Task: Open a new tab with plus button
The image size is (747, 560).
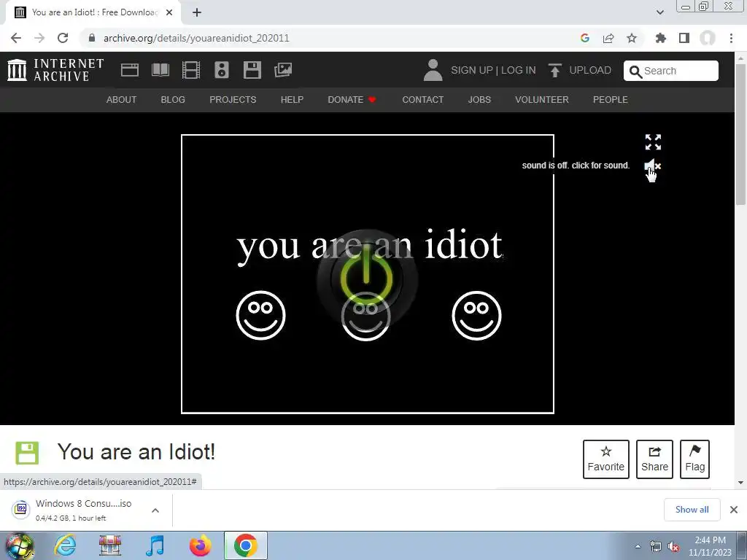Action: [x=197, y=12]
